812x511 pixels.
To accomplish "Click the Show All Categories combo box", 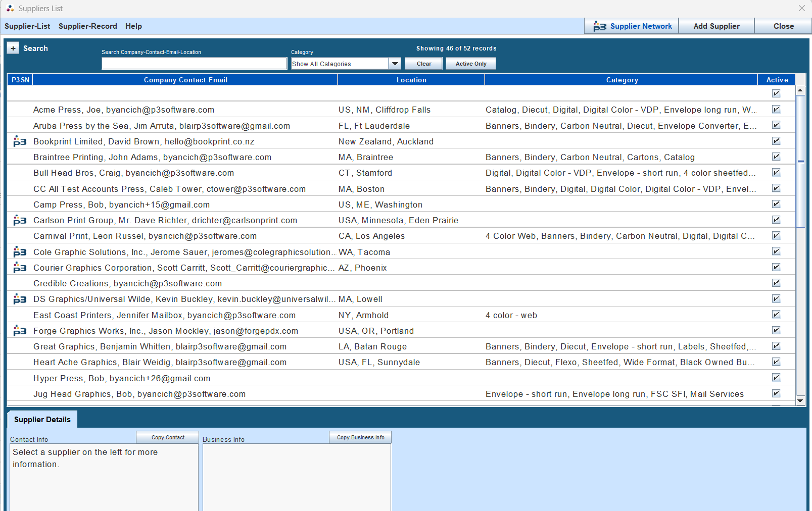I will pos(339,63).
